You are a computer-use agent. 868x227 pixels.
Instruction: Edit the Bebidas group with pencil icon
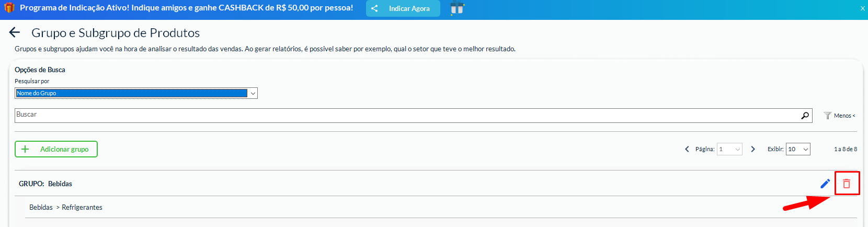(825, 184)
